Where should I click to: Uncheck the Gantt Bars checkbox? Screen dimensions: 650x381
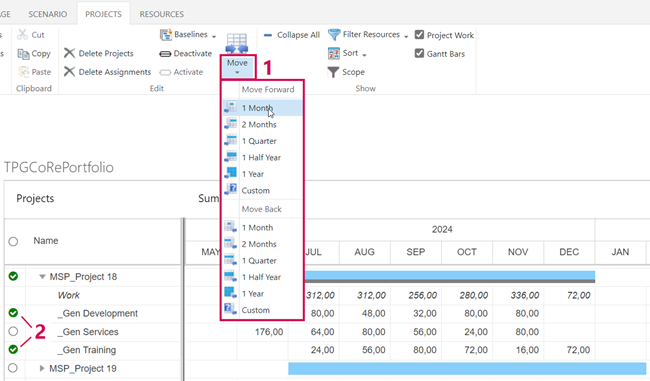tap(420, 53)
